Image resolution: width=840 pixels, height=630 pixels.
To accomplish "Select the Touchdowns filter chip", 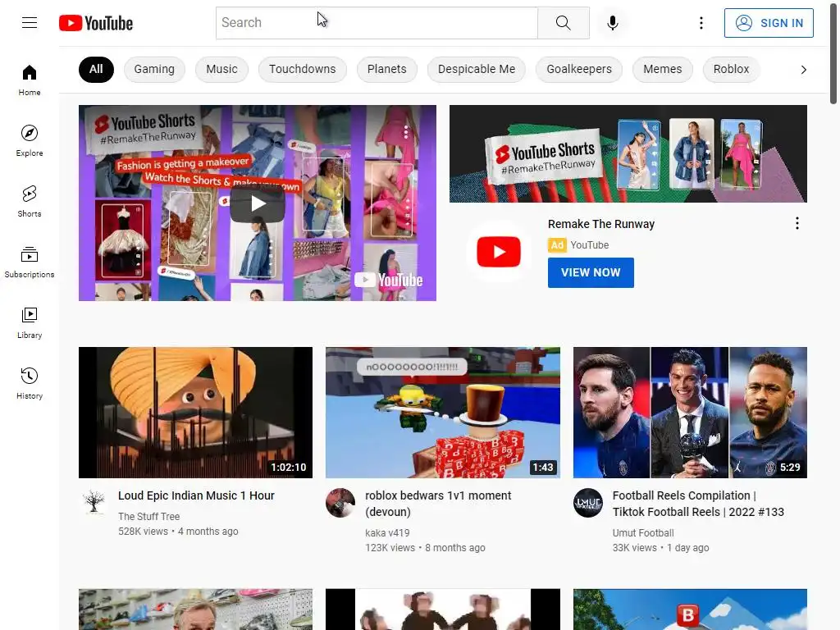I will click(x=302, y=70).
